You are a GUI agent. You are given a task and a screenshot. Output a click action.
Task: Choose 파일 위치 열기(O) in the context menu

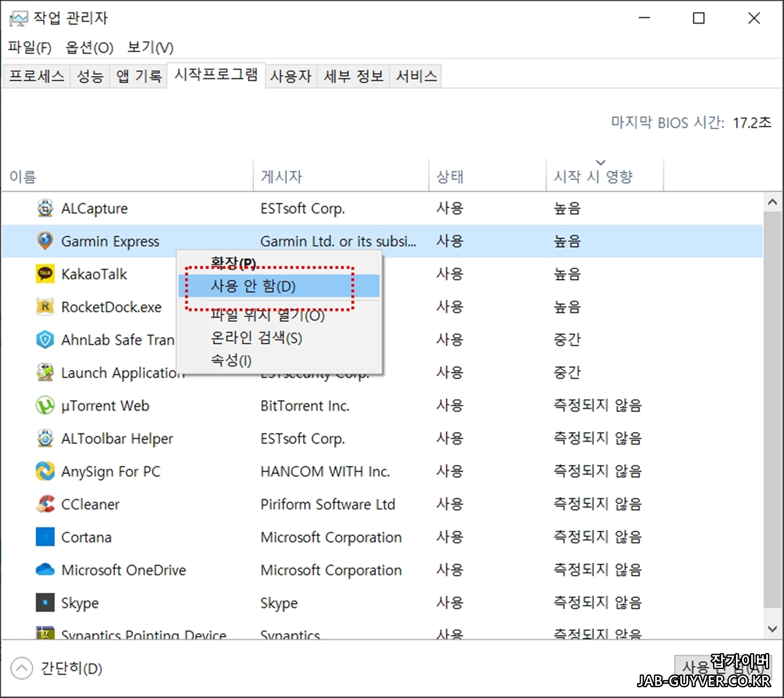point(279,315)
